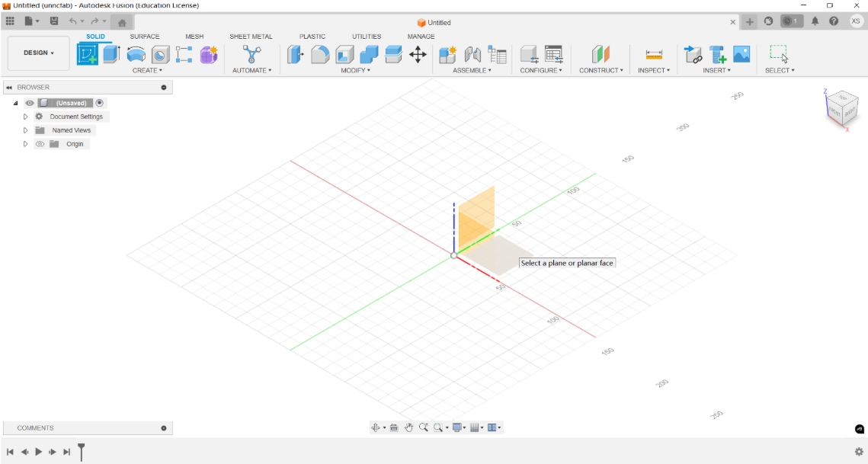The width and height of the screenshot is (868, 464).
Task: Expand the Named Views node
Action: point(25,130)
